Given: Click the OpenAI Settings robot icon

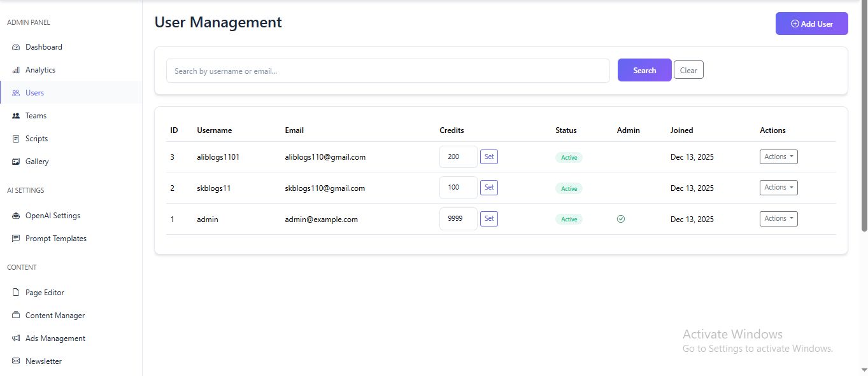Looking at the screenshot, I should coord(16,216).
